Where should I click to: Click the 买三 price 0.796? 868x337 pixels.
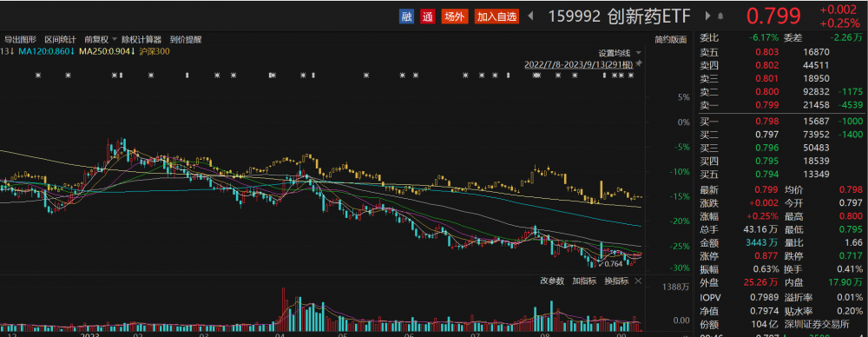(x=768, y=148)
